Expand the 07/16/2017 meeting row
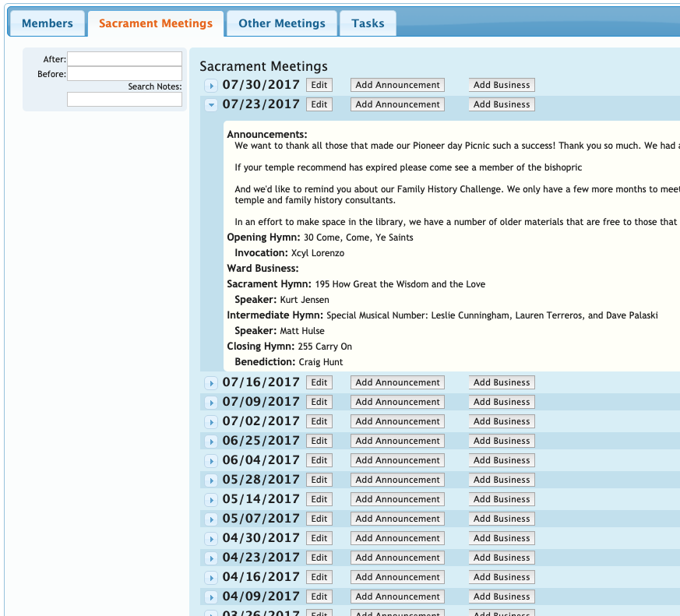The height and width of the screenshot is (616, 680). point(211,383)
